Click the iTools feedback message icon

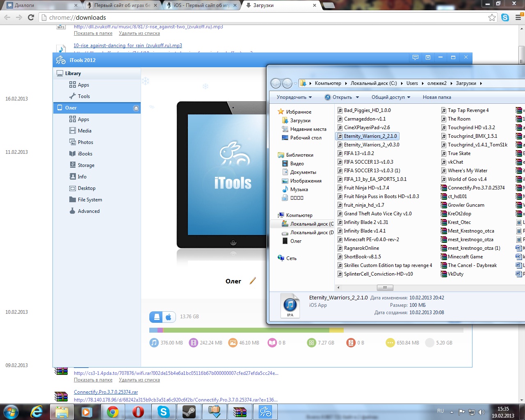click(415, 57)
